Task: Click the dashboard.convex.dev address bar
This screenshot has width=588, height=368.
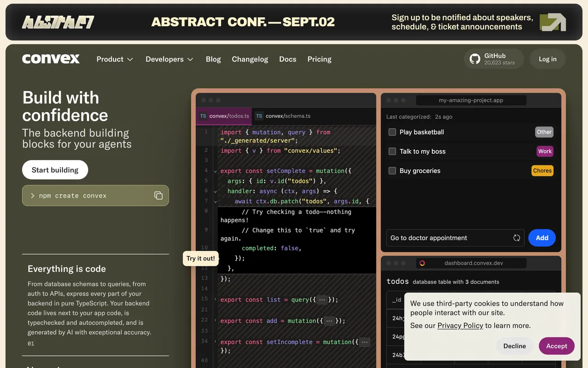Action: pyautogui.click(x=471, y=263)
